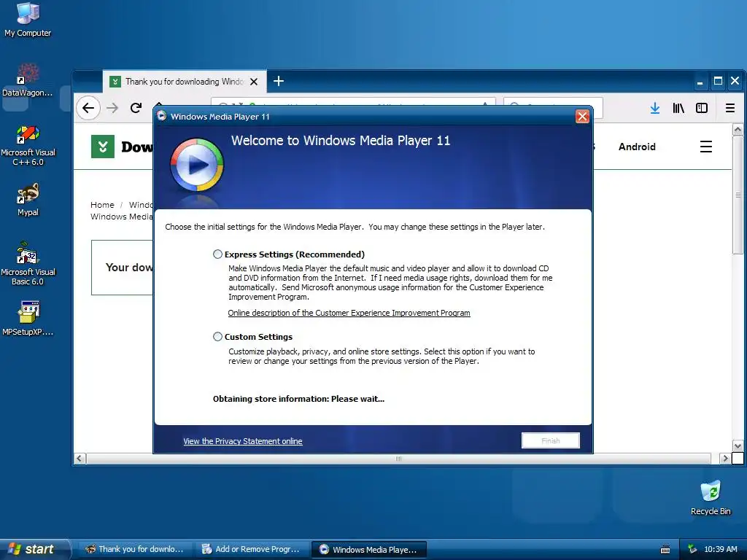Switch to 'Thank you for downloading' browser tab

[x=184, y=82]
